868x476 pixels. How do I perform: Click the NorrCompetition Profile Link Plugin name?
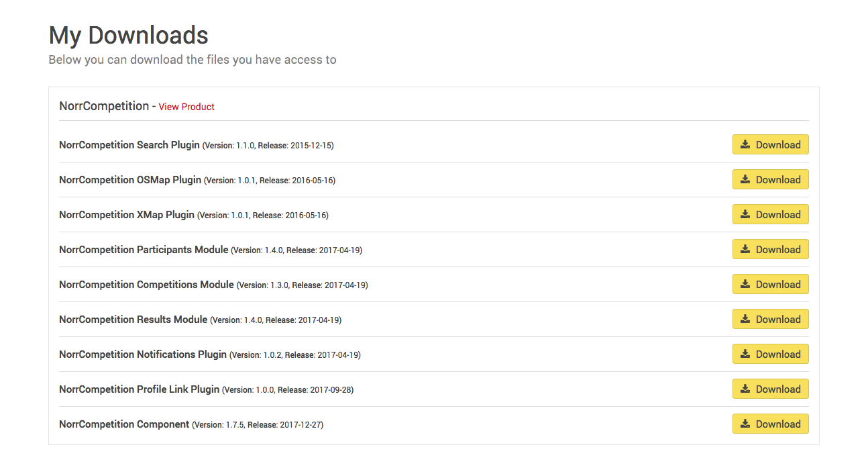[139, 389]
